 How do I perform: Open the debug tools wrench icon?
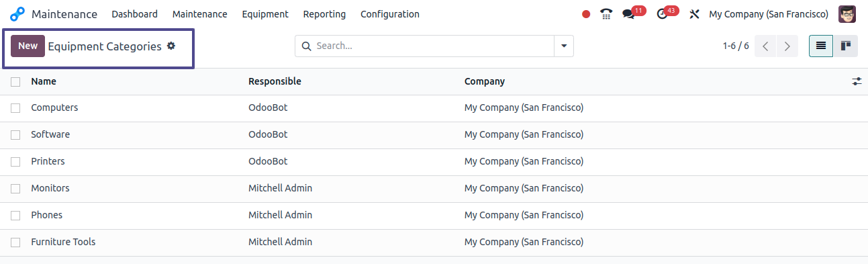pyautogui.click(x=694, y=14)
